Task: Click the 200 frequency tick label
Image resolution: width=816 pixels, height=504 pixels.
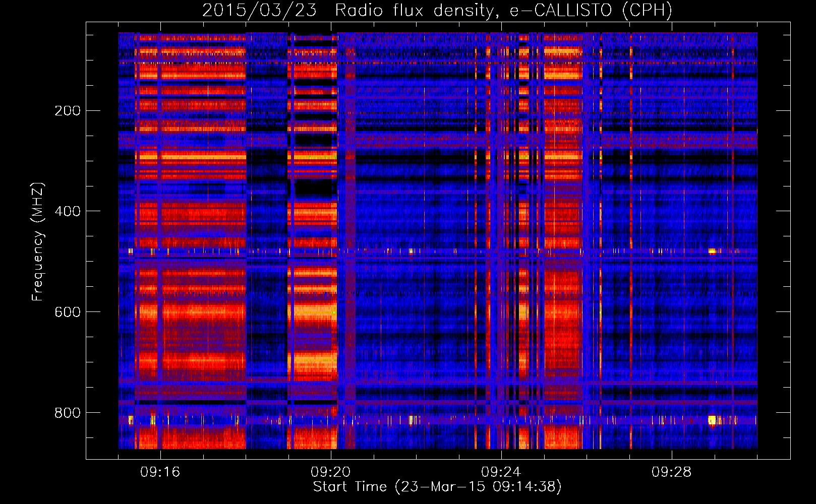Action: tap(68, 110)
